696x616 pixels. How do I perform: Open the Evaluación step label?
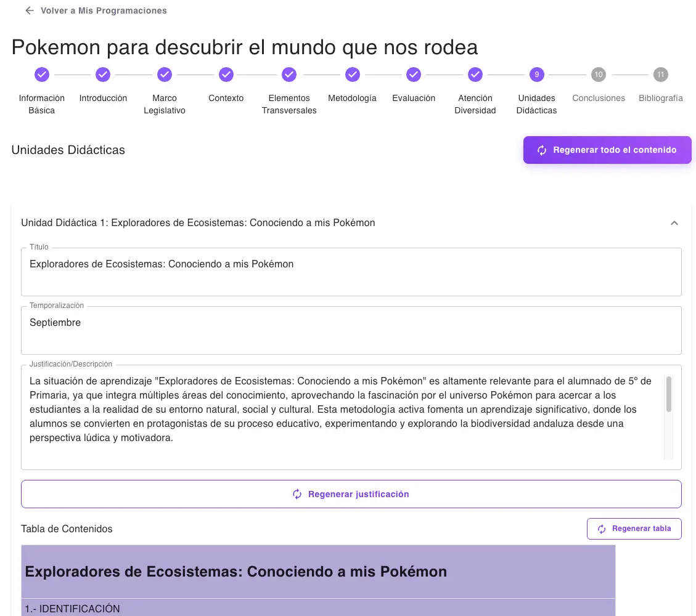click(x=414, y=98)
